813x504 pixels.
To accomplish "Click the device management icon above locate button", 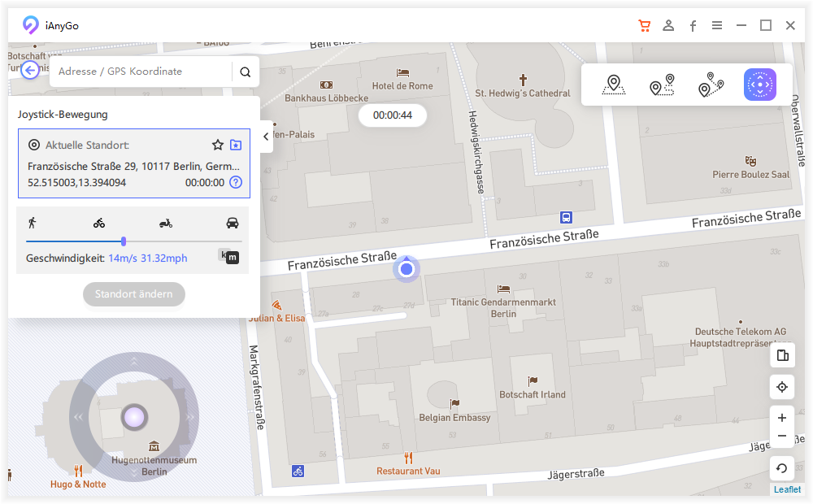I will pyautogui.click(x=782, y=355).
